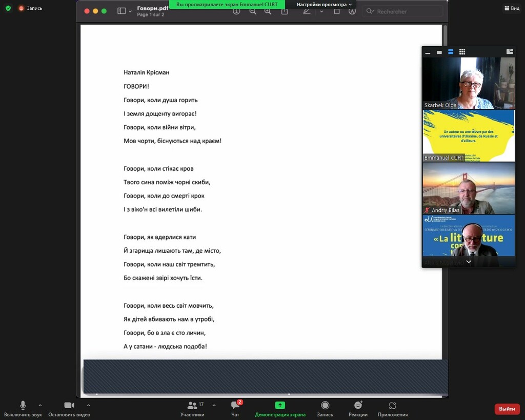Expand more participants with the down chevron
The width and height of the screenshot is (525, 420).
pyautogui.click(x=468, y=262)
